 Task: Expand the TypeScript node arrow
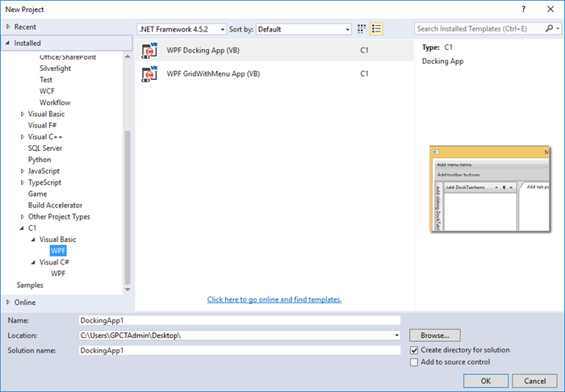[23, 182]
